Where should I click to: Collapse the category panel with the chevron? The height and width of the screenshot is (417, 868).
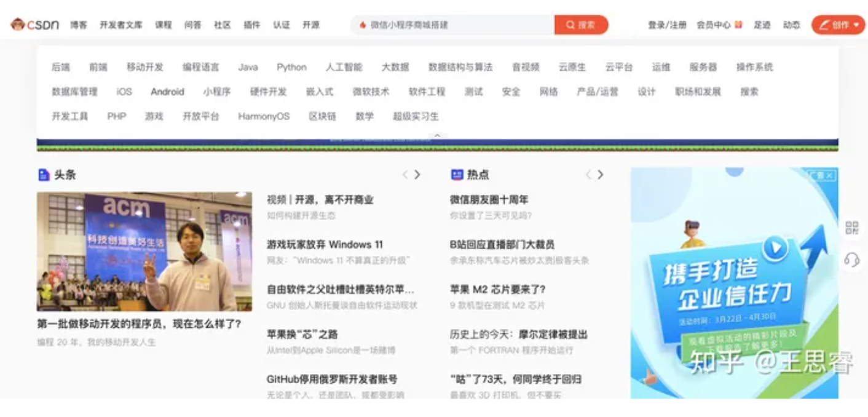point(437,135)
